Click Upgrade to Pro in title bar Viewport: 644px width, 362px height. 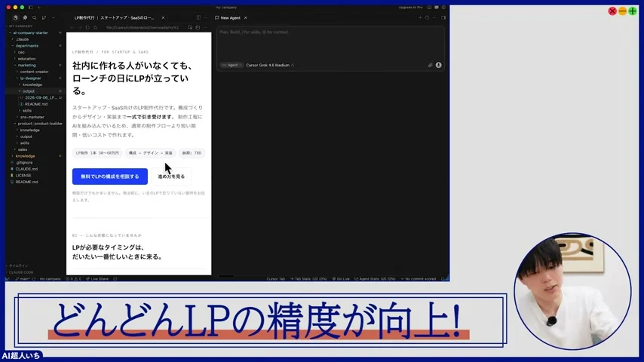pos(410,8)
